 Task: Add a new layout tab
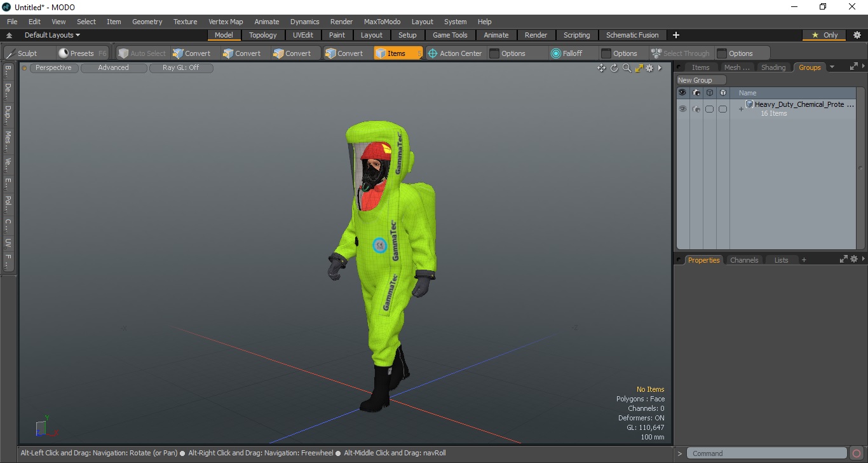pyautogui.click(x=676, y=35)
